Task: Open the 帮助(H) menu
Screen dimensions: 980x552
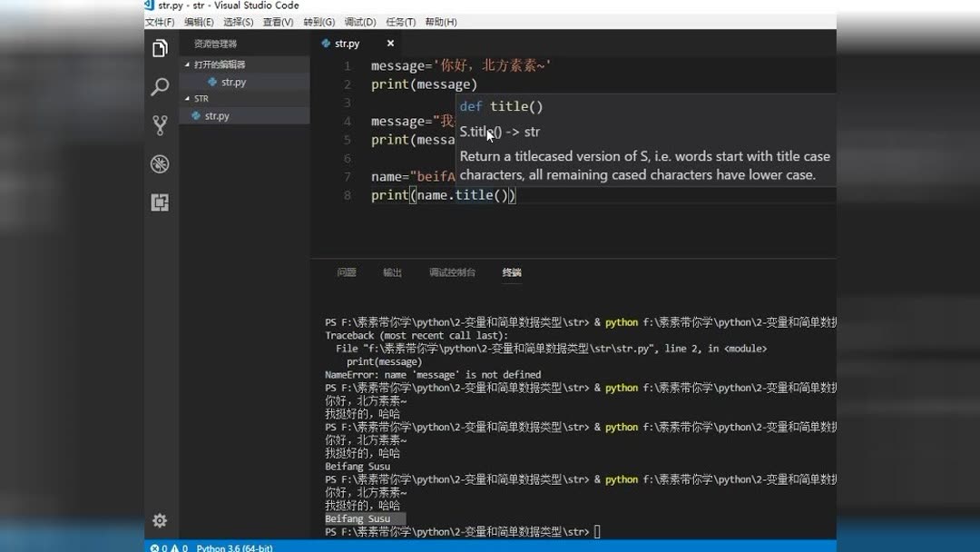Action: pyautogui.click(x=441, y=22)
